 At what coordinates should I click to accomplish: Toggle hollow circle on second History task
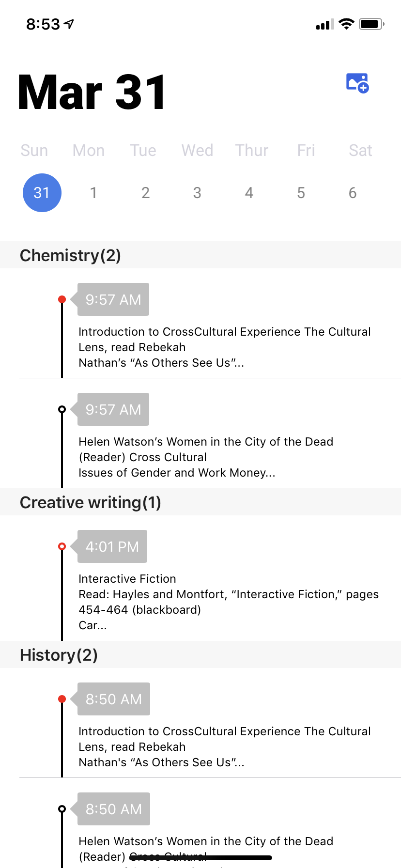coord(62,809)
